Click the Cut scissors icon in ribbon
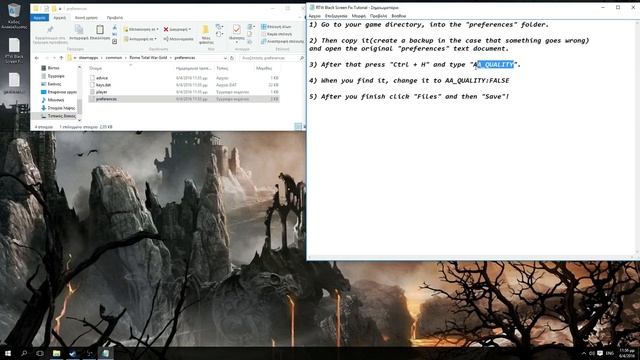Image resolution: width=640 pixels, height=360 pixels. pos(115,28)
